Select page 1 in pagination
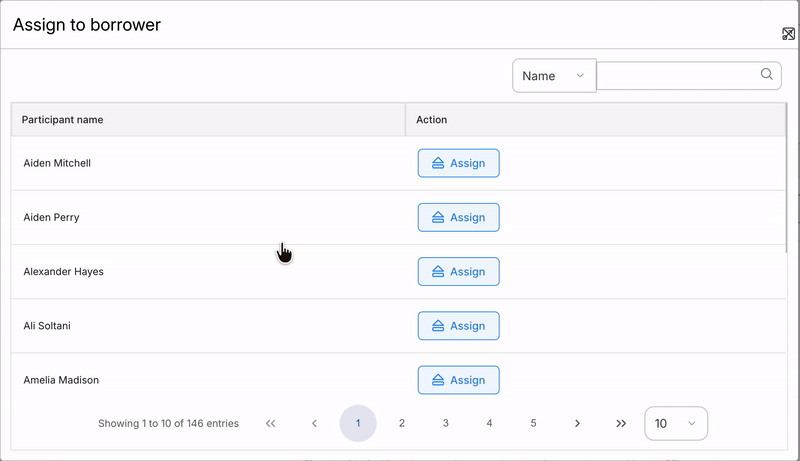The width and height of the screenshot is (800, 461). 358,423
